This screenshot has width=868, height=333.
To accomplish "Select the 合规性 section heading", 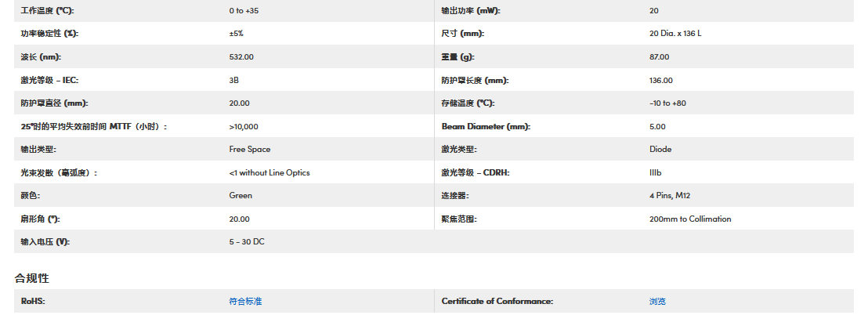I will point(32,278).
